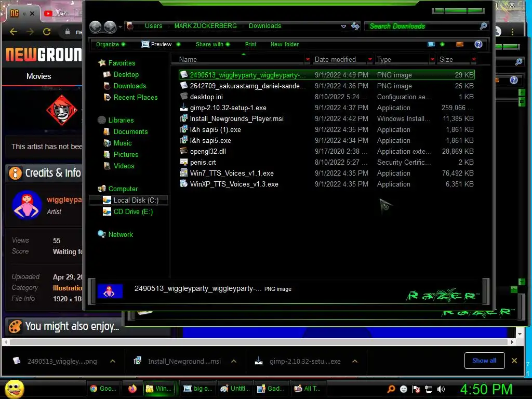This screenshot has height=399, width=532.
Task: Open recent locations dropdown arrow
Action: 120,26
